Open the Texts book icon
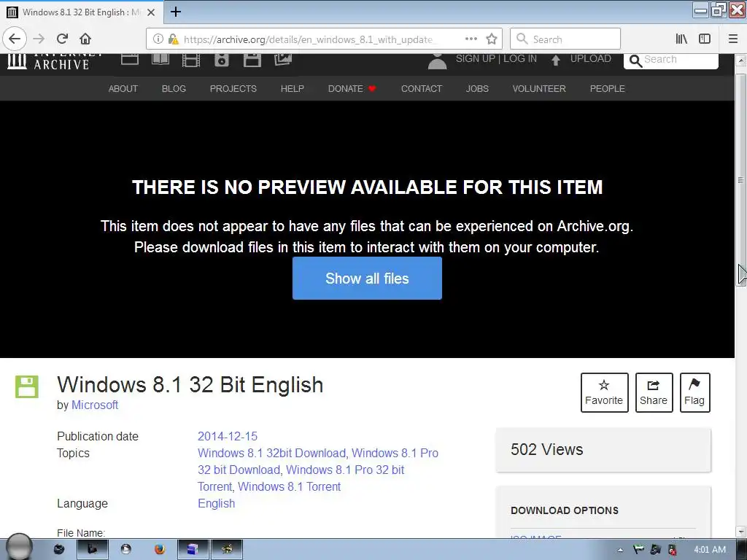Image resolution: width=747 pixels, height=560 pixels. pos(160,60)
